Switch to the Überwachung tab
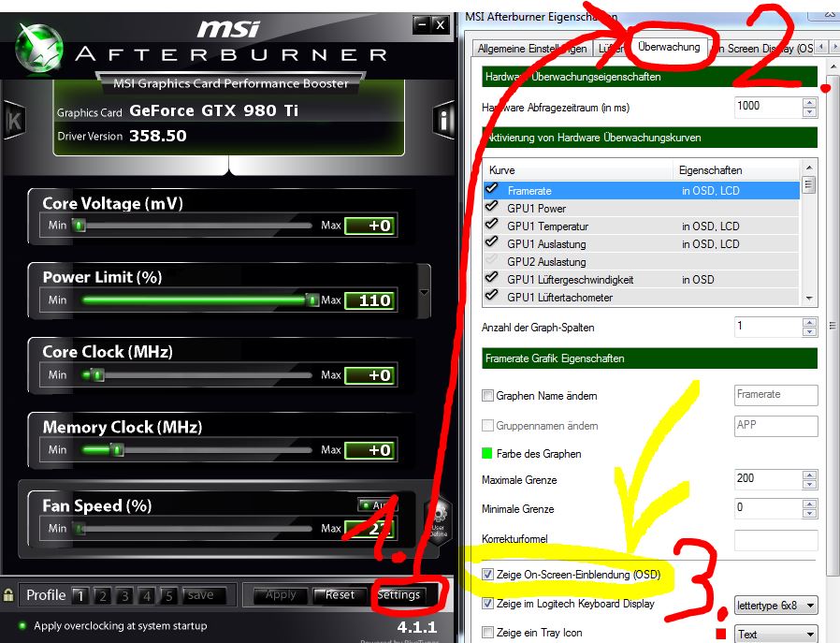This screenshot has height=643, width=840. [x=669, y=47]
